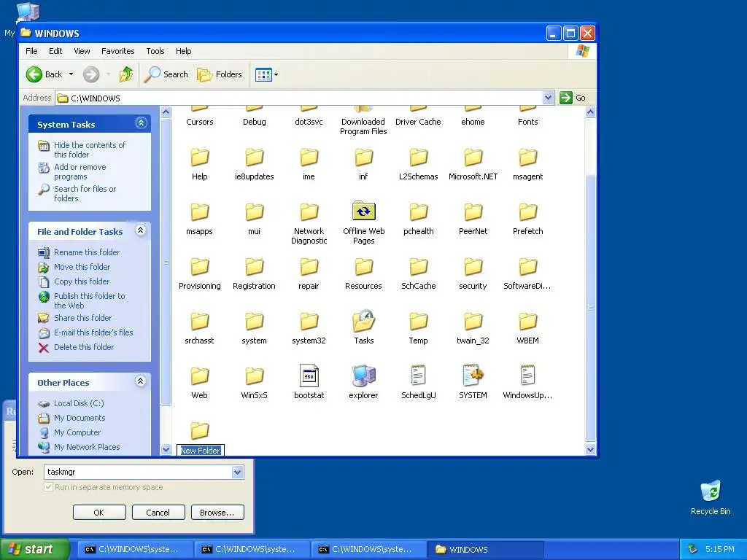Collapse the System Tasks panel
The width and height of the screenshot is (747, 560).
tap(141, 123)
